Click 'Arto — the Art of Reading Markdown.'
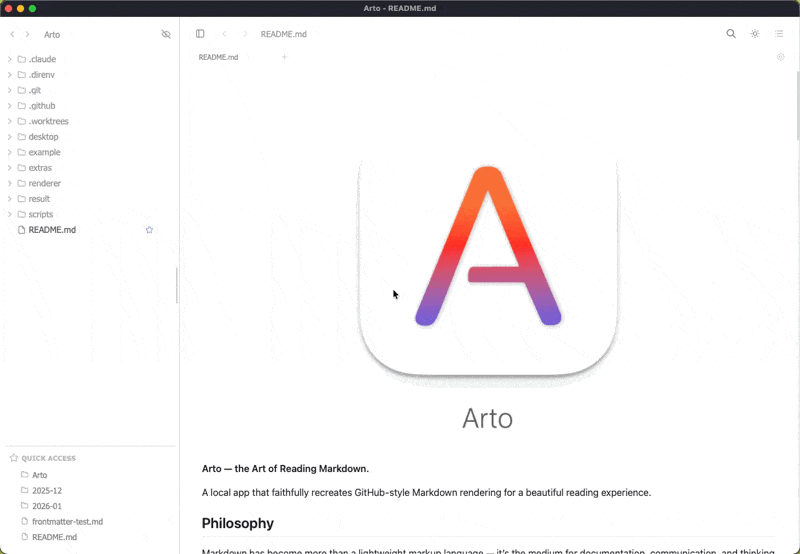The width and height of the screenshot is (800, 554). point(285,469)
